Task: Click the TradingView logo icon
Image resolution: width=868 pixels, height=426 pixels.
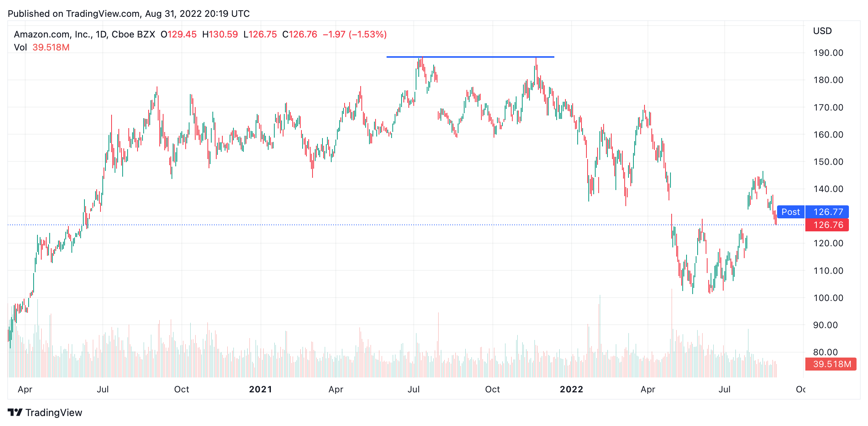Action: 15,412
